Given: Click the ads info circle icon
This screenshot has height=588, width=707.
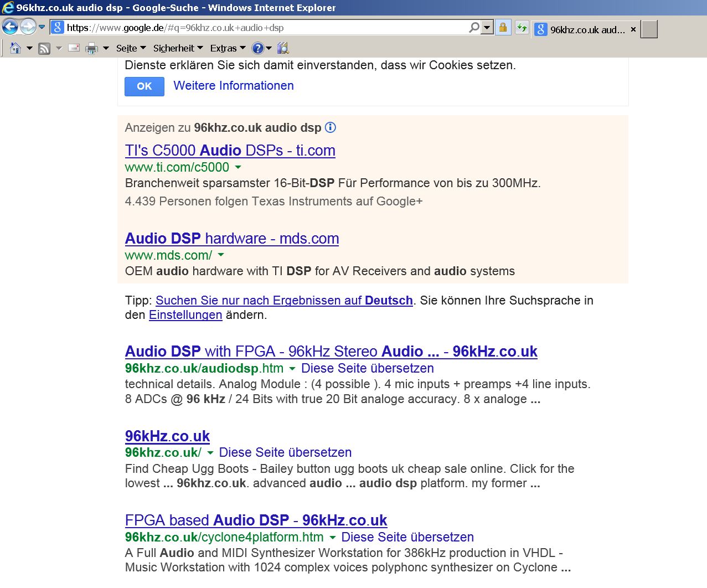Looking at the screenshot, I should 331,127.
